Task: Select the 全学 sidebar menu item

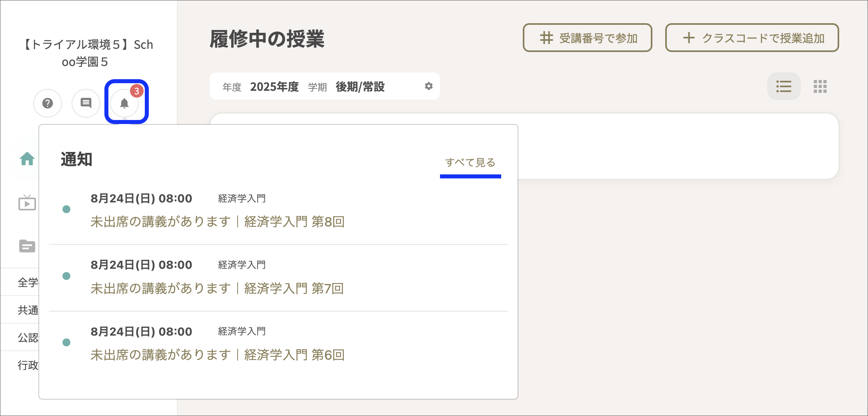Action: coord(27,282)
